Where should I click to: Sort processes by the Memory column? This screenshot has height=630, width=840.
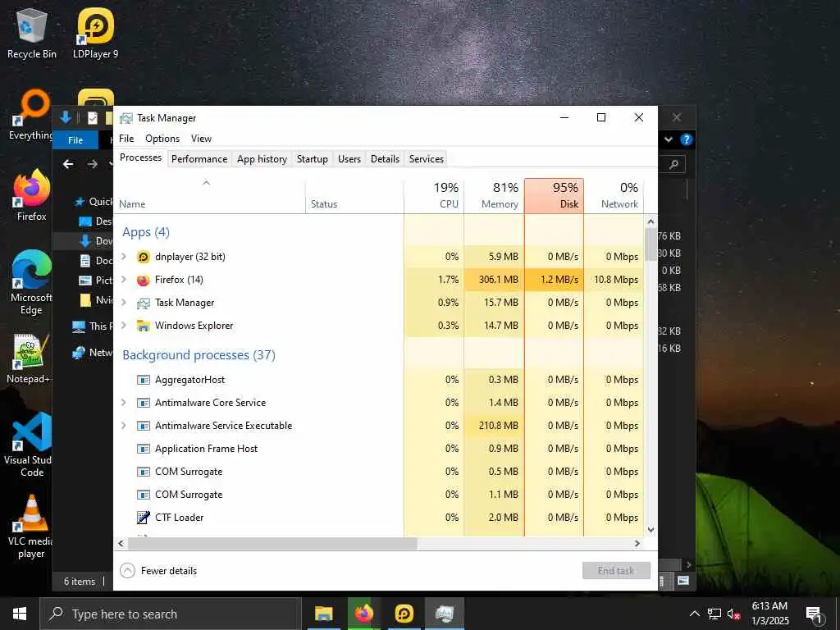pos(494,195)
